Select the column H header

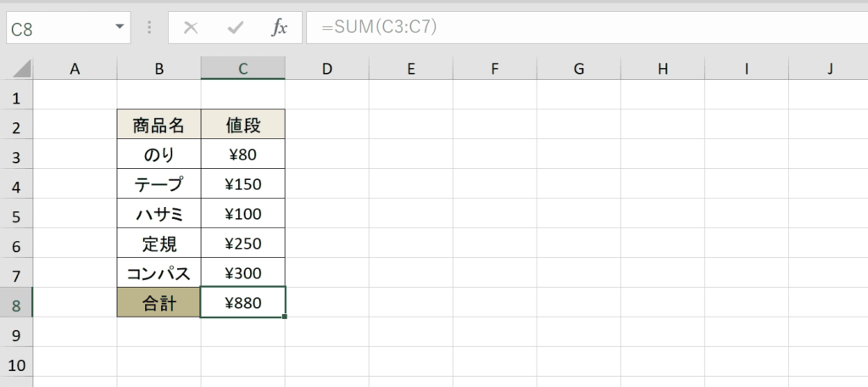663,69
